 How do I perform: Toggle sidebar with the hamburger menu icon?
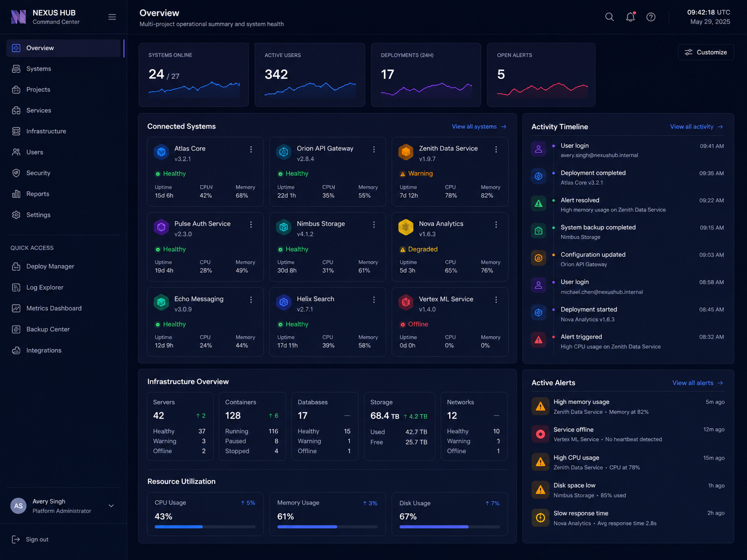pyautogui.click(x=112, y=17)
